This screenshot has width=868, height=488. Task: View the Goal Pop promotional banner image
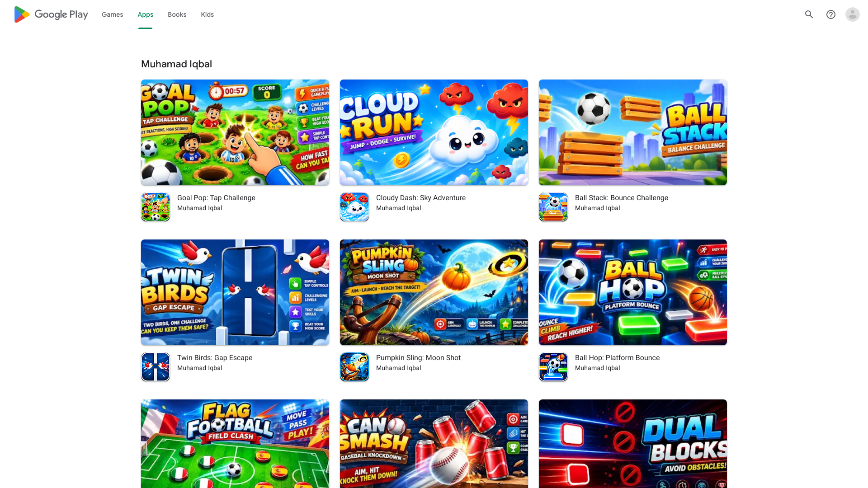[x=235, y=132]
